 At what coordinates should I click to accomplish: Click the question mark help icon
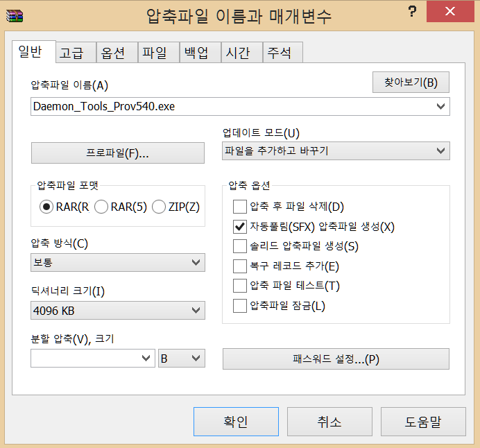(412, 12)
